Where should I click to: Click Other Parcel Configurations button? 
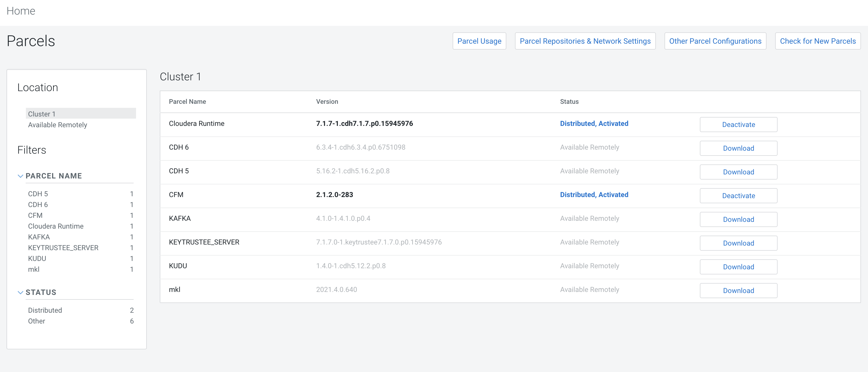click(x=715, y=41)
